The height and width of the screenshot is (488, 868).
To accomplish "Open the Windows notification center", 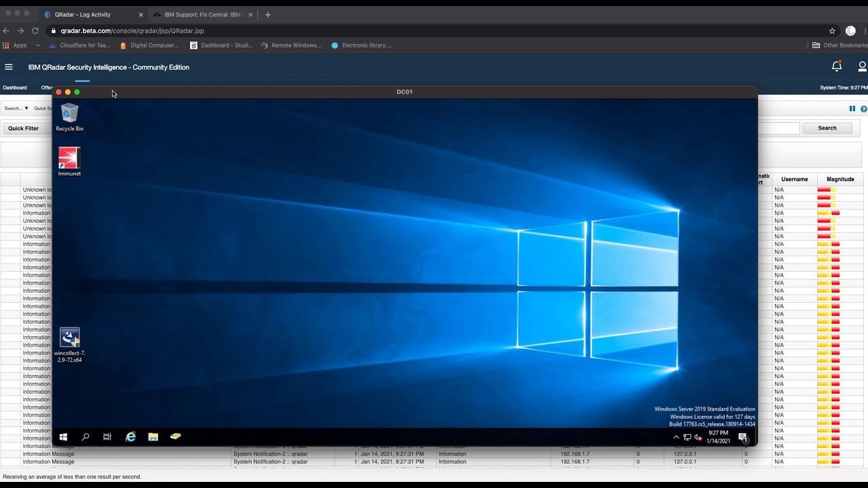I will 743,437.
